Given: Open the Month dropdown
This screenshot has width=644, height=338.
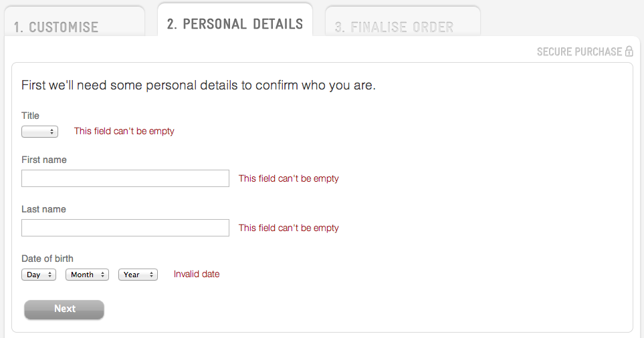Looking at the screenshot, I should pos(87,275).
